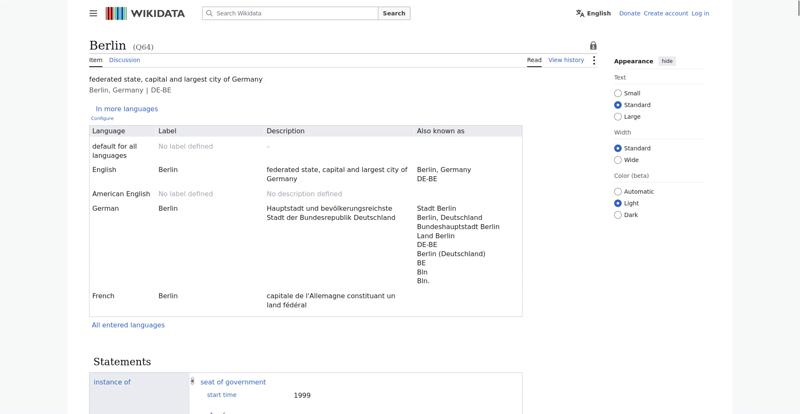Switch to the Discussion tab
Viewport: 800px width, 414px height.
(124, 60)
